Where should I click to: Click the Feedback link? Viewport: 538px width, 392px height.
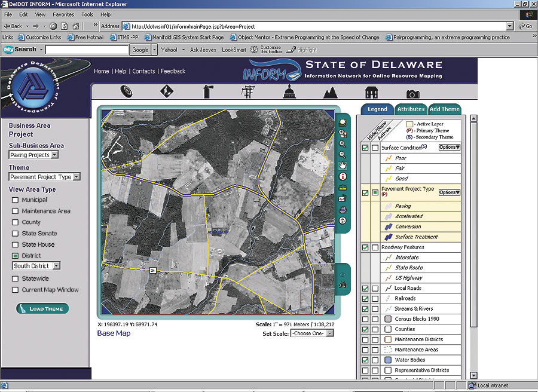pos(173,71)
